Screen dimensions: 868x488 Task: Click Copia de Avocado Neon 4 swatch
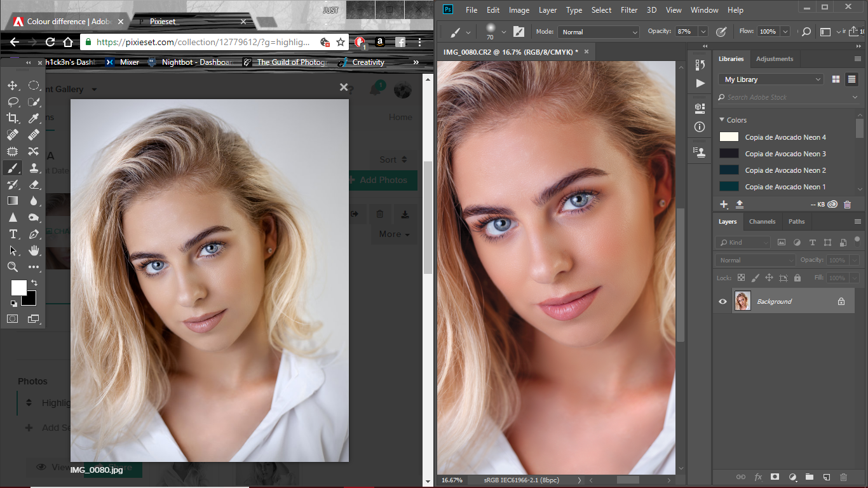click(729, 137)
